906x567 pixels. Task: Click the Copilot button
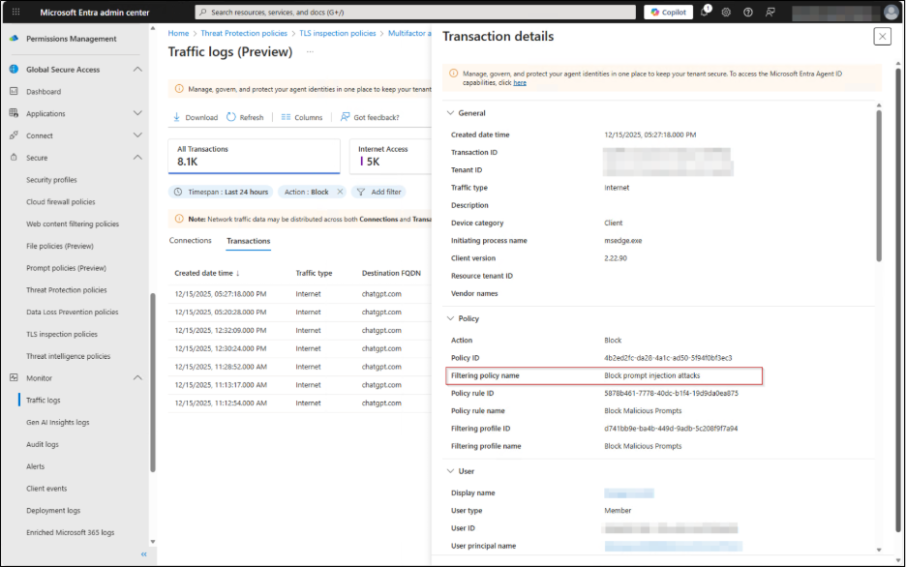(669, 12)
